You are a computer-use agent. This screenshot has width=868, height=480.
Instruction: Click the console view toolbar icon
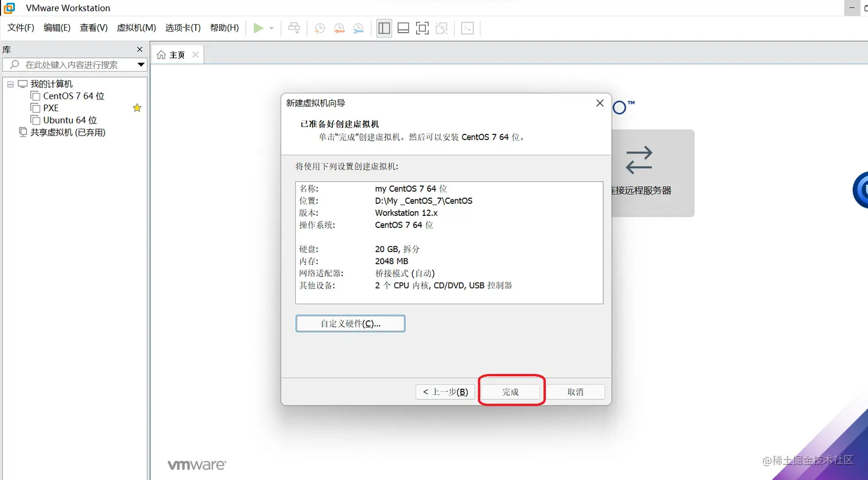pos(467,28)
